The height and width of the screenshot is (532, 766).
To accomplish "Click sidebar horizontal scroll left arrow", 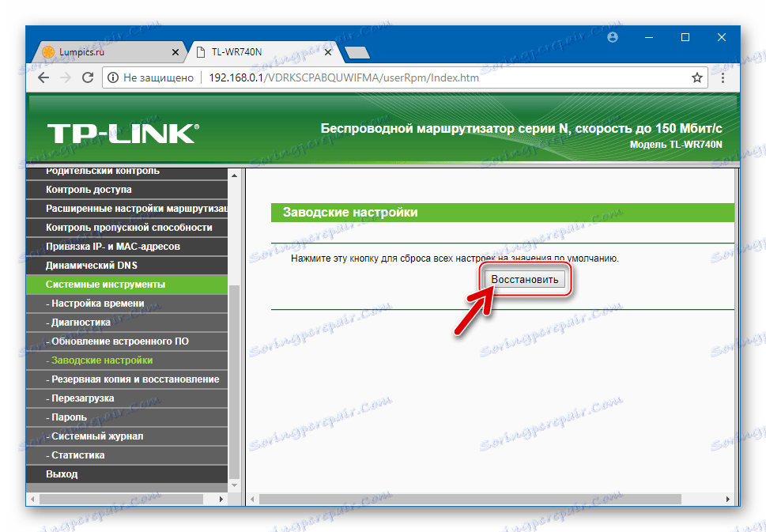I will (32, 500).
